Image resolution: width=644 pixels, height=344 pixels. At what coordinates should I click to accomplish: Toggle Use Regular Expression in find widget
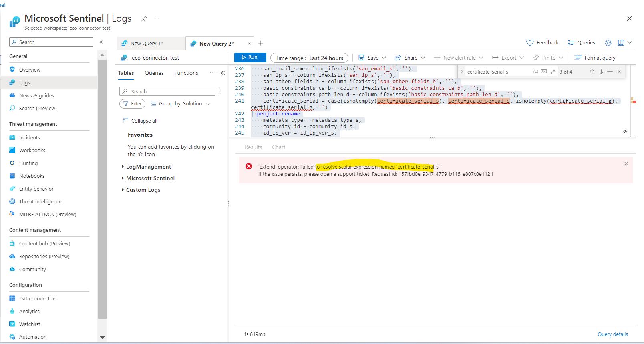[553, 72]
